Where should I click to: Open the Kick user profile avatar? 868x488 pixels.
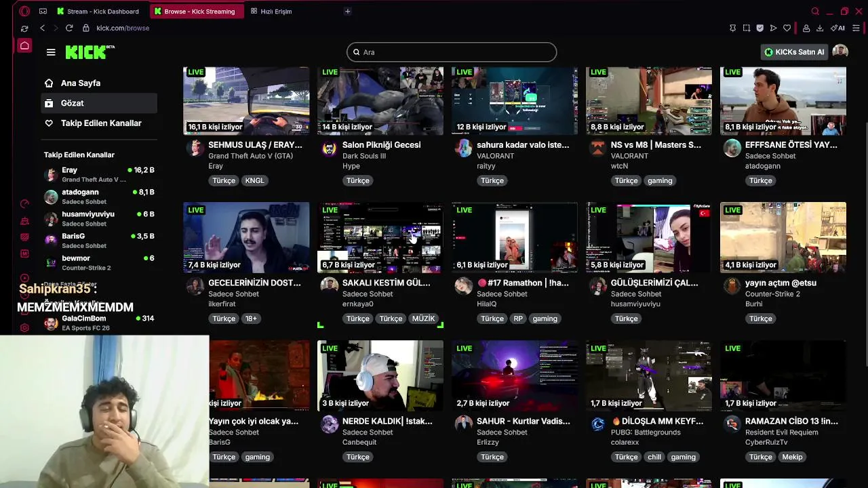tap(840, 52)
